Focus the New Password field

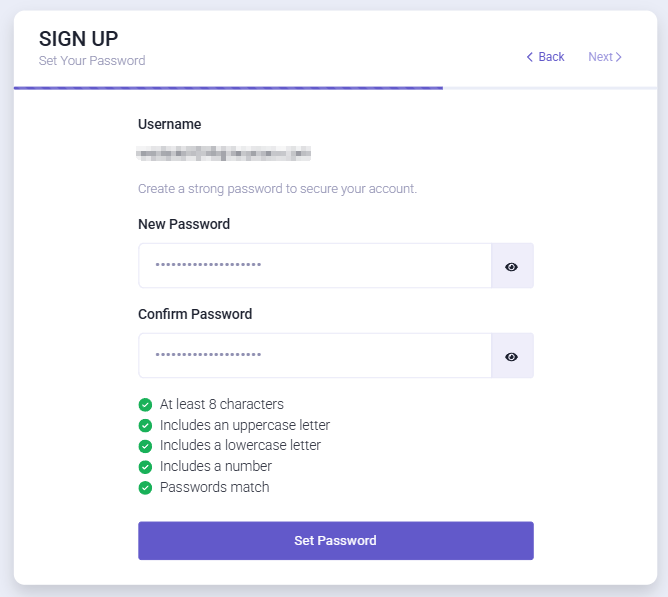(315, 265)
